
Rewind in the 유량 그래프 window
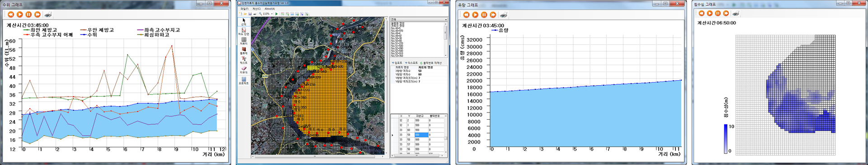tap(466, 15)
